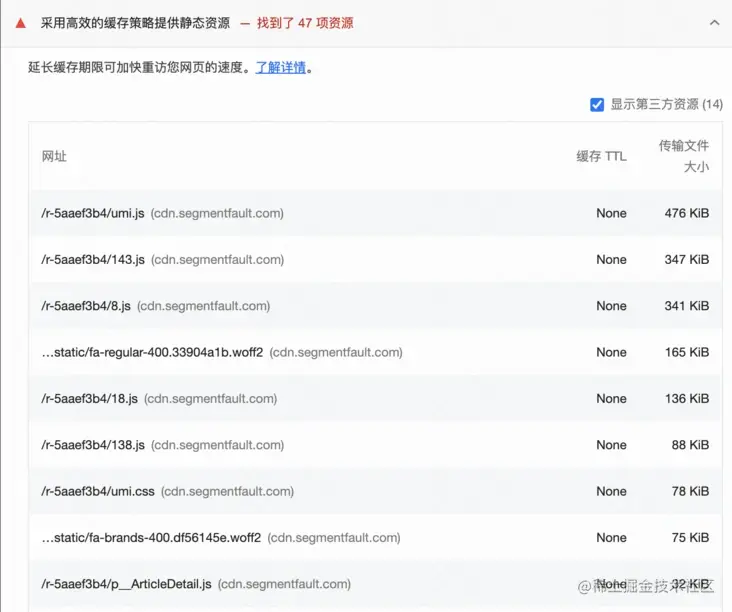Open the /r-5aaef3b4/138.js URL
The width and height of the screenshot is (732, 612).
[x=93, y=445]
